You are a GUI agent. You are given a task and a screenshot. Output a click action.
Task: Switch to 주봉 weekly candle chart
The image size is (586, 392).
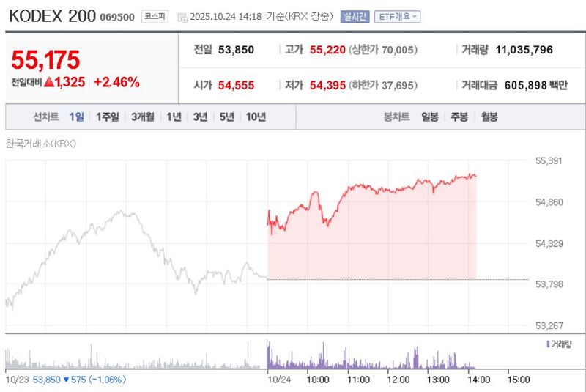coord(459,117)
